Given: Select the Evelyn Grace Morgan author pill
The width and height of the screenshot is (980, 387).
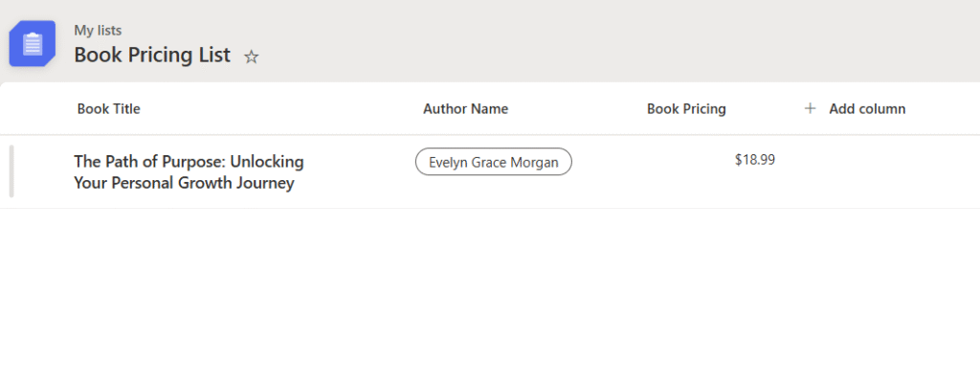Looking at the screenshot, I should point(493,162).
